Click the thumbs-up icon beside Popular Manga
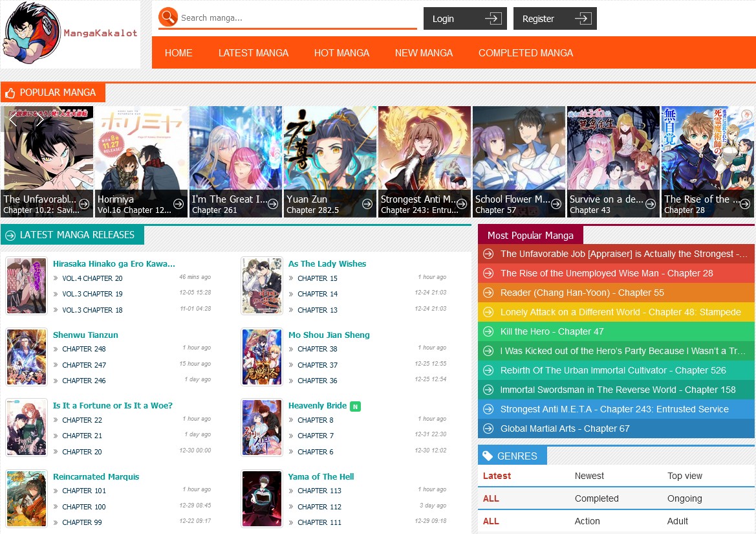Viewport: 756px width, 534px height. click(x=10, y=93)
